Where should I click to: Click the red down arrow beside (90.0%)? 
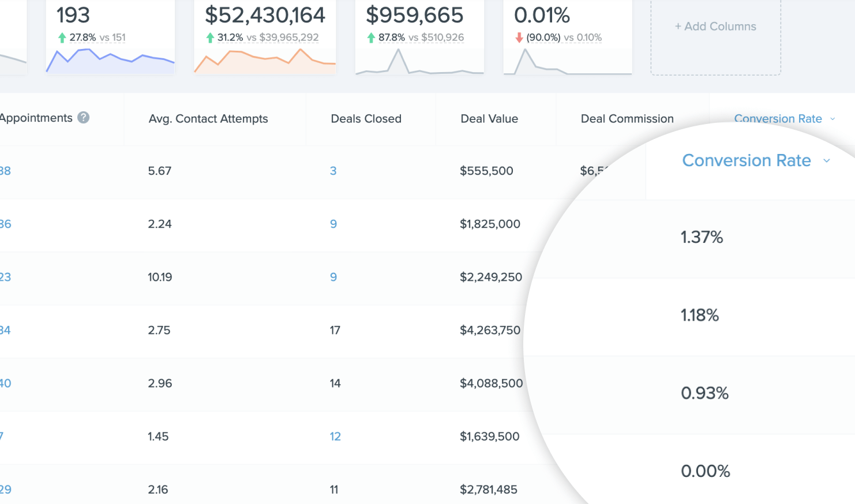(519, 38)
